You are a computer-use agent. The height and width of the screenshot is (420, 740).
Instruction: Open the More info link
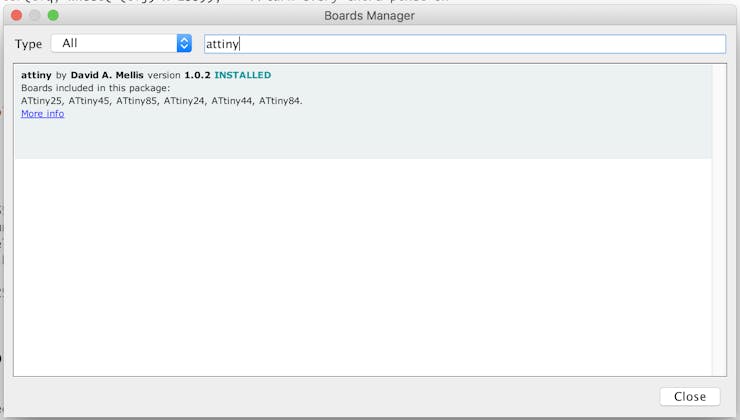42,114
